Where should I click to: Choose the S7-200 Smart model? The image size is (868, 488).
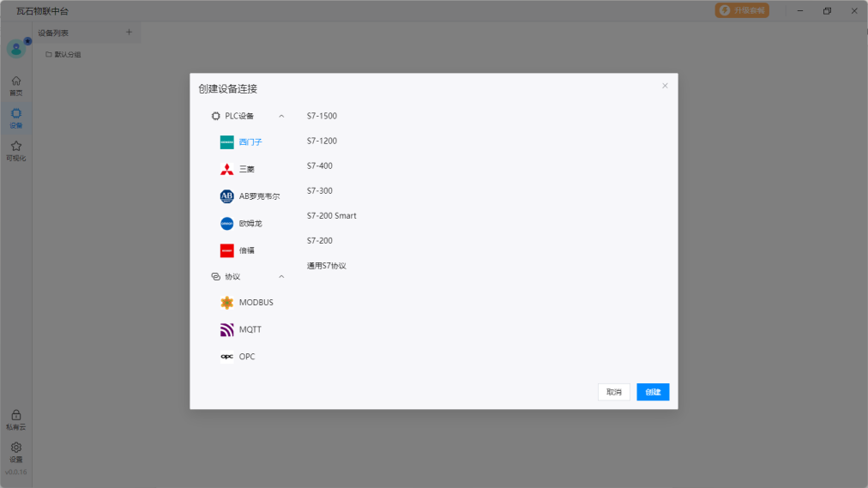(x=331, y=216)
